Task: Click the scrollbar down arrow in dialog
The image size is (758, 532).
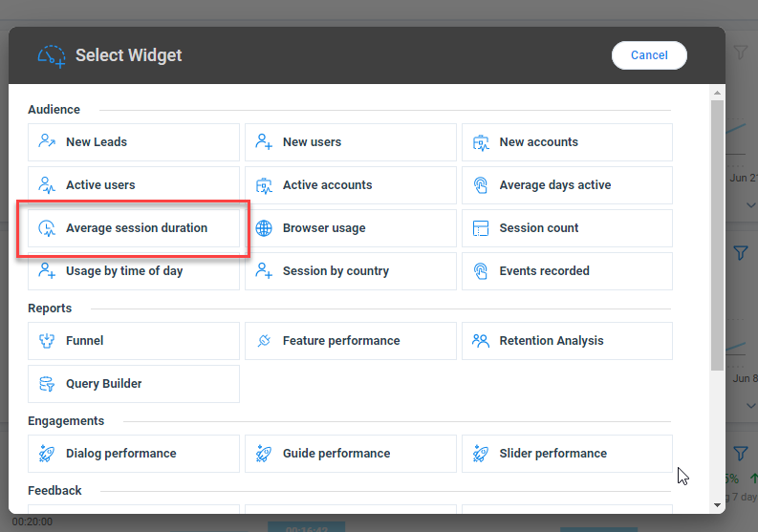Action: pos(718,505)
